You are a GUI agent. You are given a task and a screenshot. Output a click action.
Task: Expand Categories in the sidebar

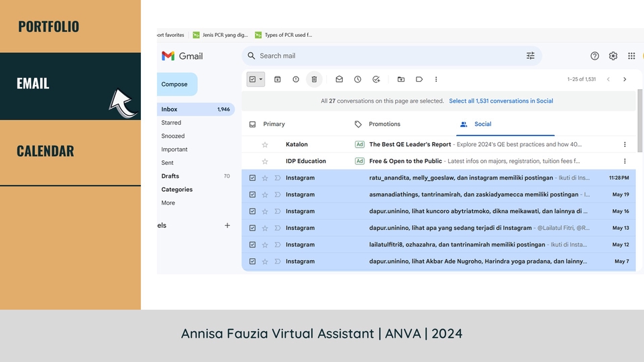[176, 189]
